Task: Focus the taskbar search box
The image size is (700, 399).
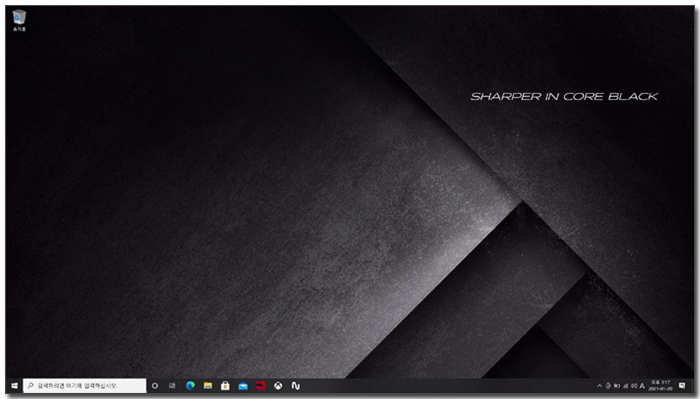Action: pyautogui.click(x=85, y=386)
